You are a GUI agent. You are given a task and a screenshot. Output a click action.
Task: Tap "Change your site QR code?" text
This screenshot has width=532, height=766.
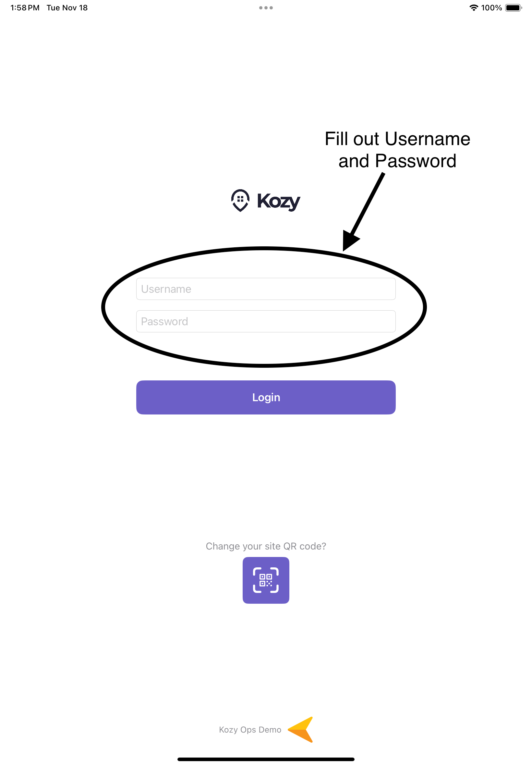coord(266,546)
